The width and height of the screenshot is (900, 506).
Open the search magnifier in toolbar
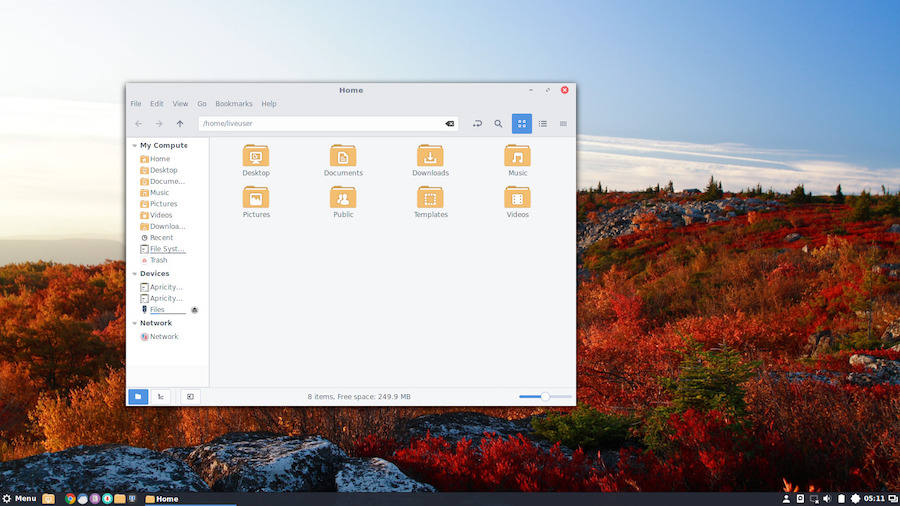click(x=498, y=124)
